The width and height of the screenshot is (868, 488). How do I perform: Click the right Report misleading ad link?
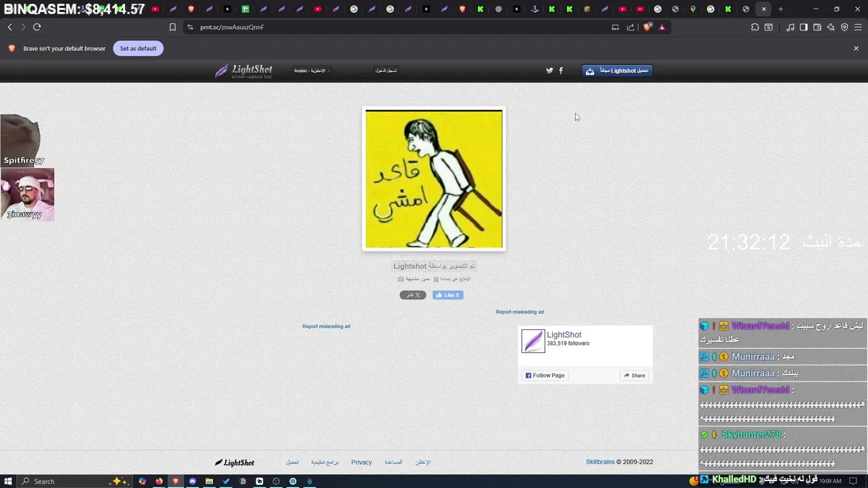coord(519,312)
